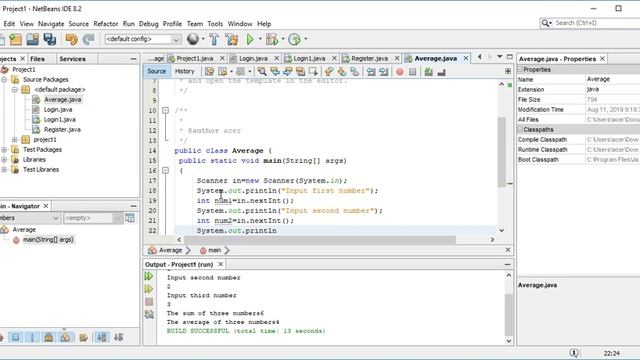Click the stop square icon in Output panel
This screenshot has width=640, height=360.
149,302
